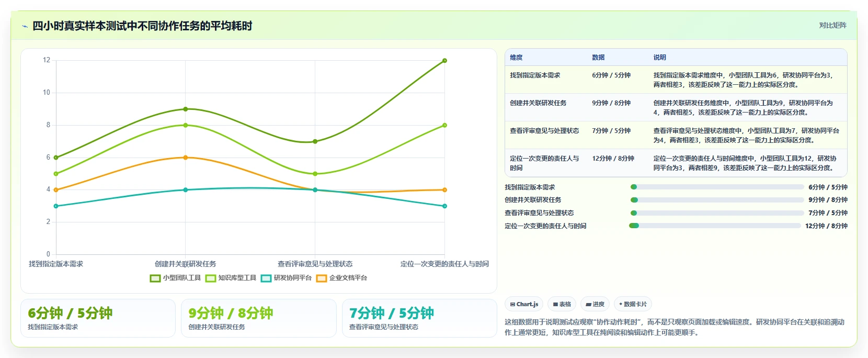This screenshot has width=868, height=358.
Task: Click the 定位一次变更的责任人与时间 progress bar
Action: (x=715, y=226)
